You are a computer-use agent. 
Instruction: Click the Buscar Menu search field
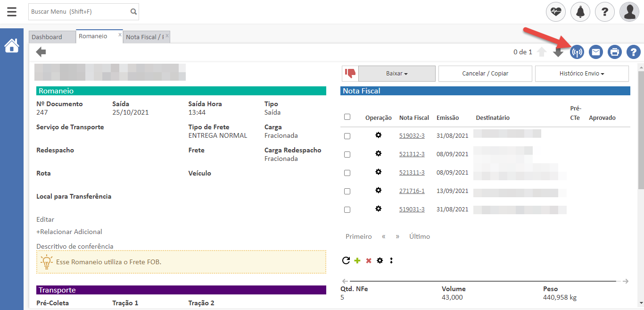coord(78,12)
